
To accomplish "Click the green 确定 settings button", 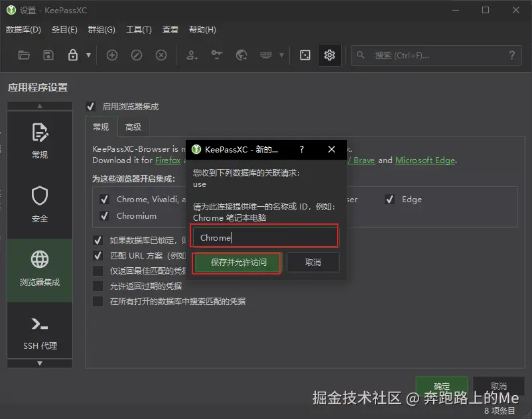I will coord(441,386).
